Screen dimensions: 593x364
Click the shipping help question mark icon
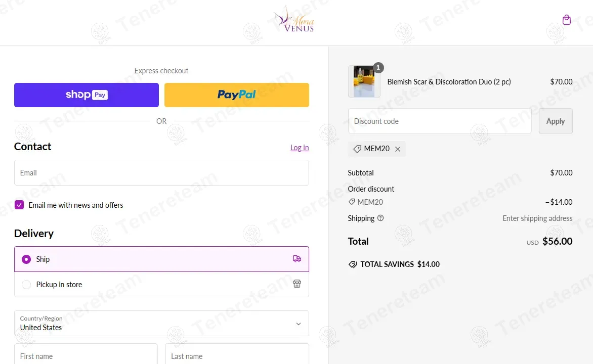tap(380, 218)
